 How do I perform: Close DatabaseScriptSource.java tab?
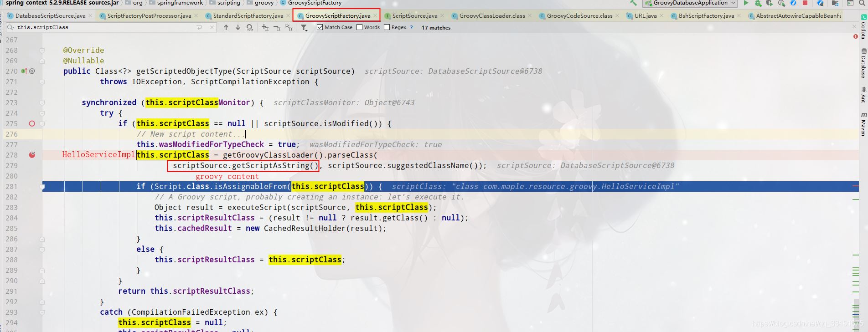coord(90,15)
